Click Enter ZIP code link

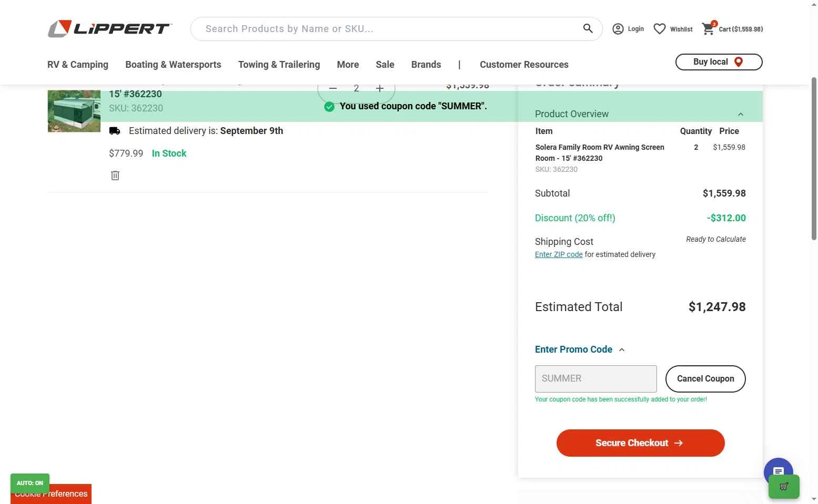[559, 254]
